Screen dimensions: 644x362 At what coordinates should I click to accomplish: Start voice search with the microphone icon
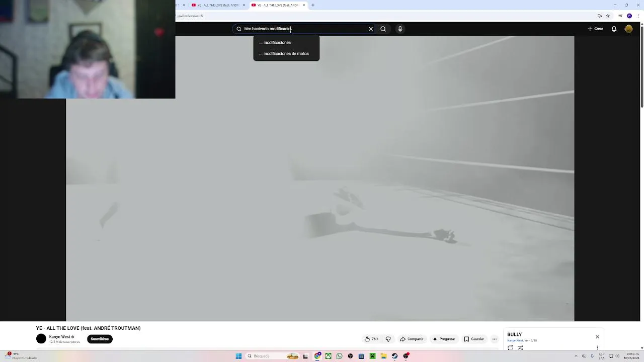(x=400, y=29)
